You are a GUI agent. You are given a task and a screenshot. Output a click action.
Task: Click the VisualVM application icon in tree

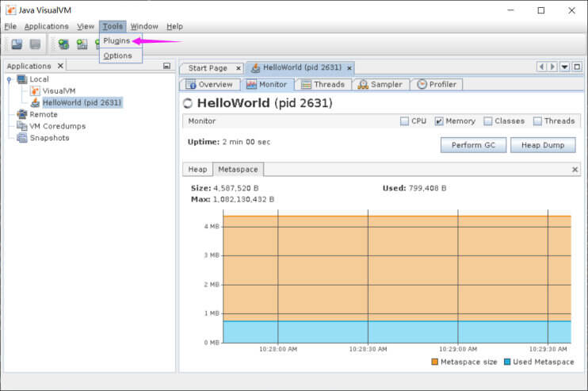35,90
